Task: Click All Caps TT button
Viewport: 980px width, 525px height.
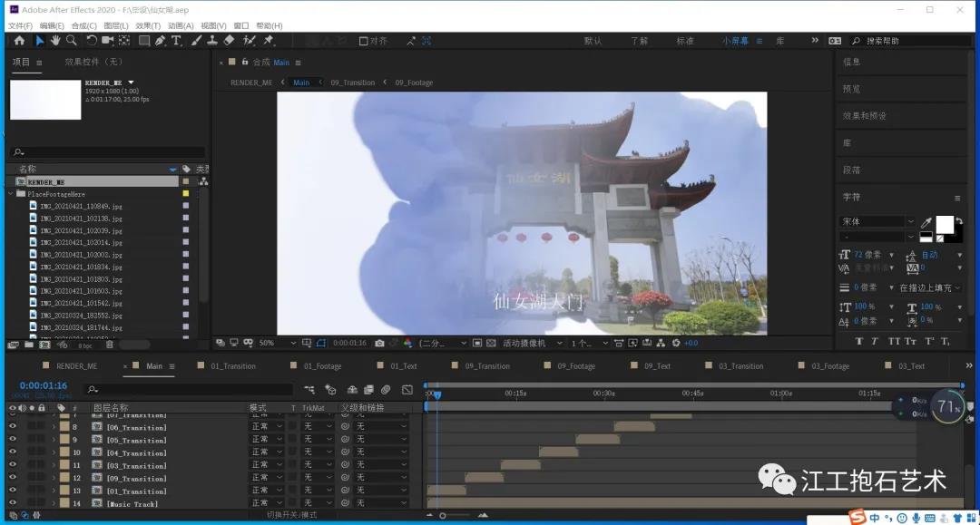Action: (894, 341)
